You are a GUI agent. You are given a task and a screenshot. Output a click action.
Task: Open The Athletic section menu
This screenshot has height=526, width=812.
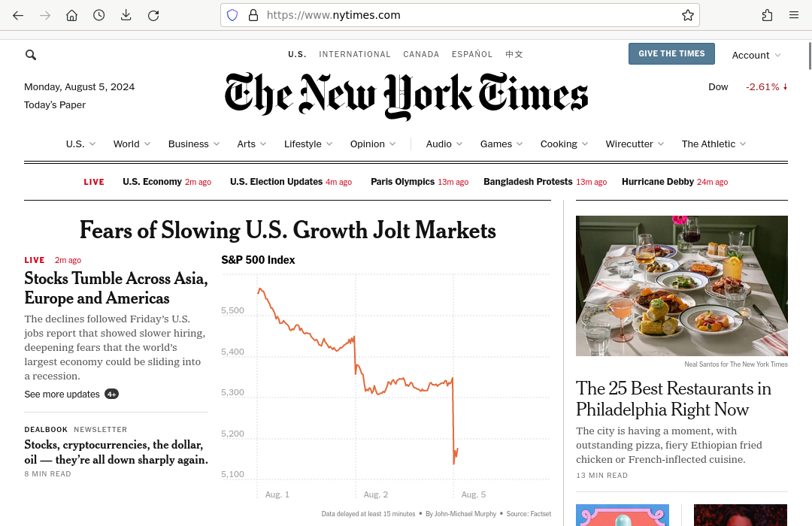(714, 144)
